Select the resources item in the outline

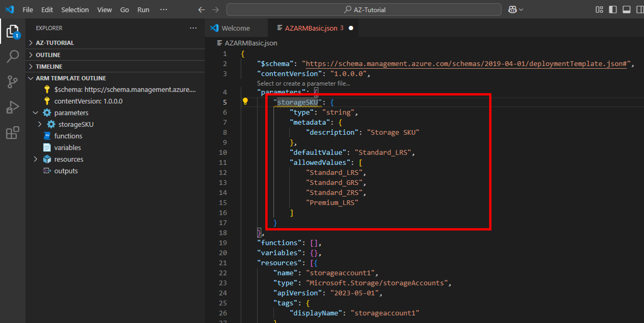(x=68, y=159)
